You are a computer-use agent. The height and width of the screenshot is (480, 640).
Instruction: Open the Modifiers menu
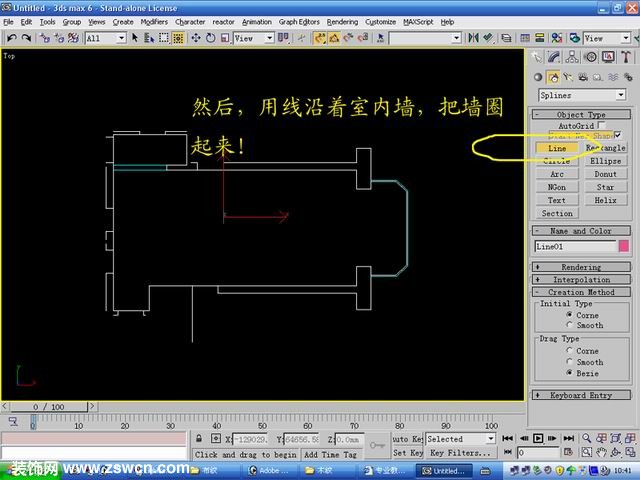coord(154,22)
